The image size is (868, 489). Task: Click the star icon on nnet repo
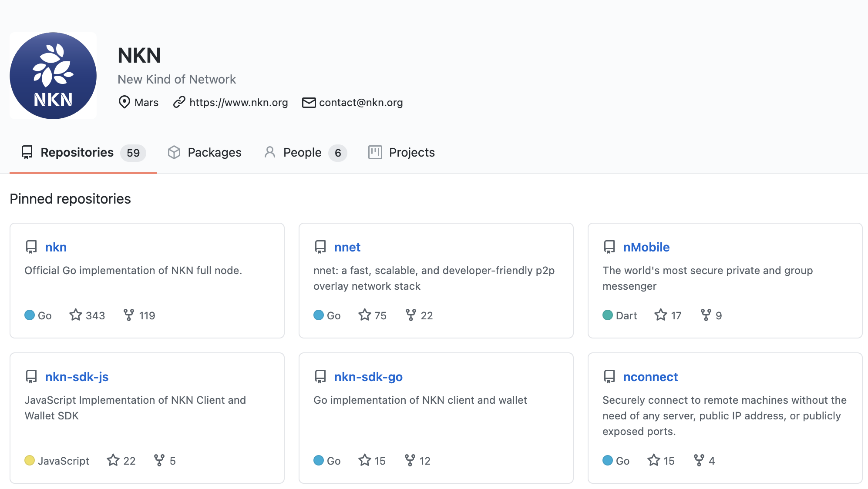(365, 315)
